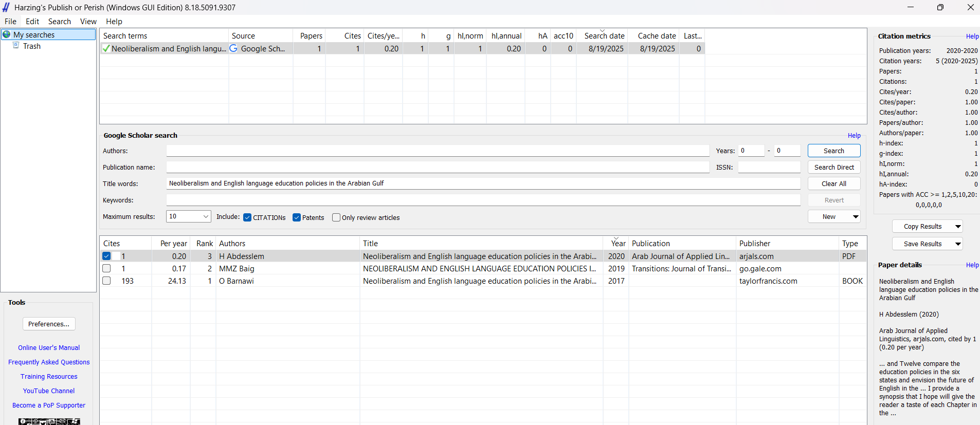
Task: Click Help link in Google Scholar search
Action: 854,136
